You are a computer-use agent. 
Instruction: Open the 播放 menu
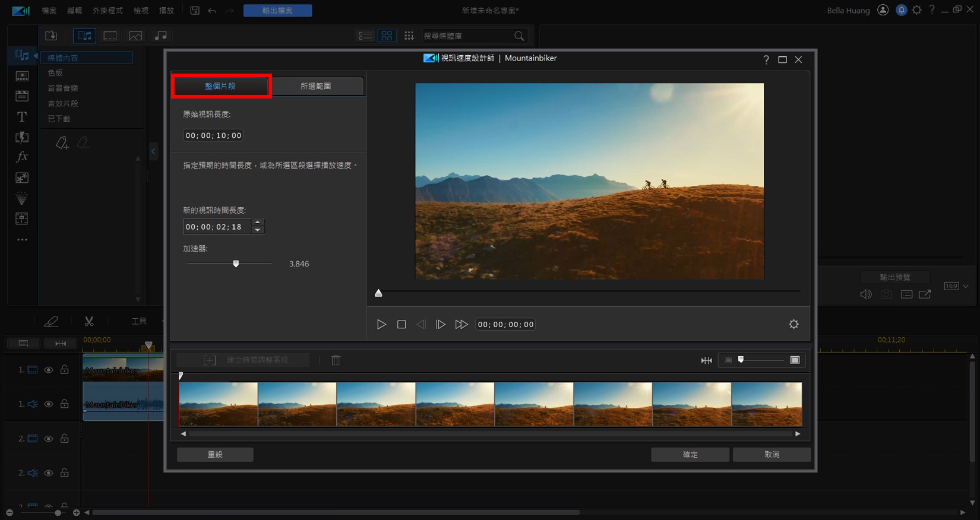166,11
